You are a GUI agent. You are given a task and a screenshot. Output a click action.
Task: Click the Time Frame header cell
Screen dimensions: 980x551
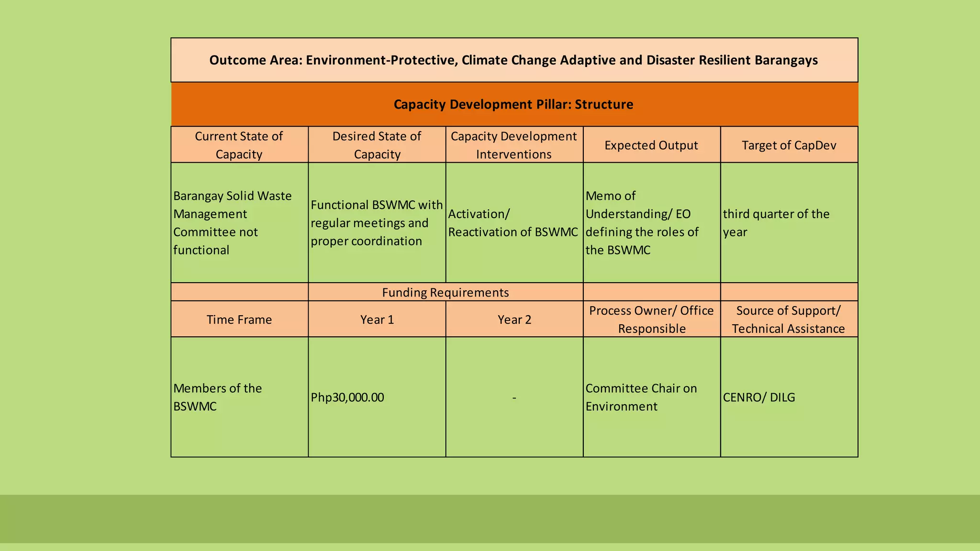[239, 320]
